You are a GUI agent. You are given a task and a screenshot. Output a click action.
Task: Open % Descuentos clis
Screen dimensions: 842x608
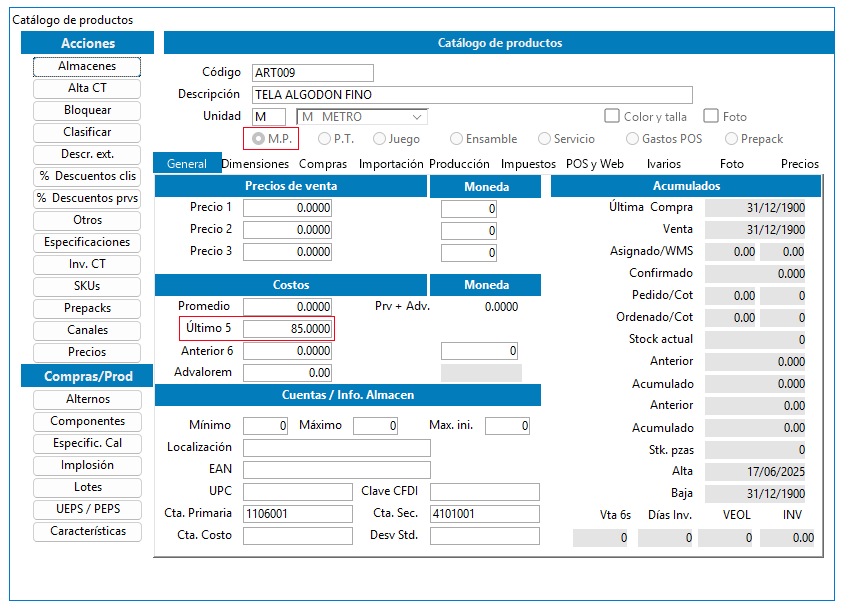click(87, 177)
